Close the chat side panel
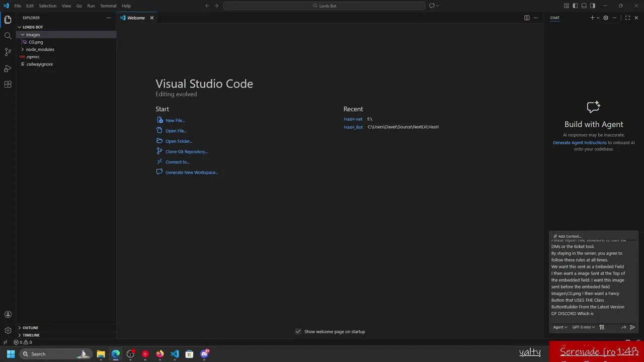Screen dimensions: 644x362 pyautogui.click(x=636, y=18)
